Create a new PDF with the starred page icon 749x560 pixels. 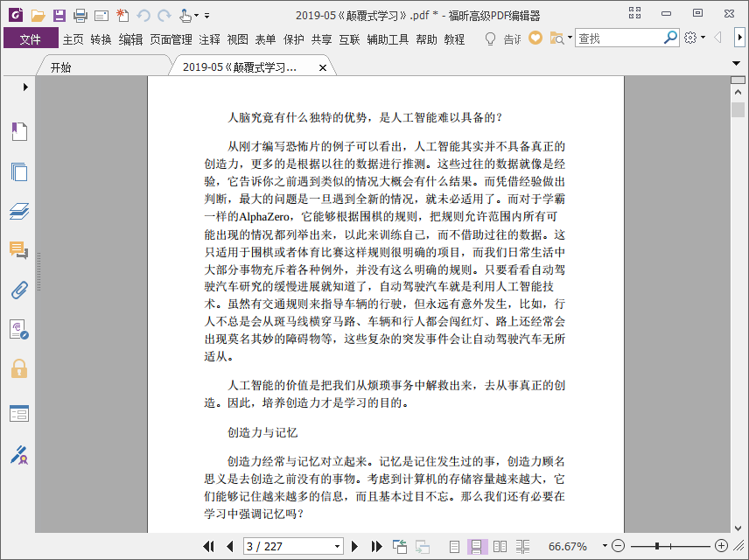click(x=122, y=16)
